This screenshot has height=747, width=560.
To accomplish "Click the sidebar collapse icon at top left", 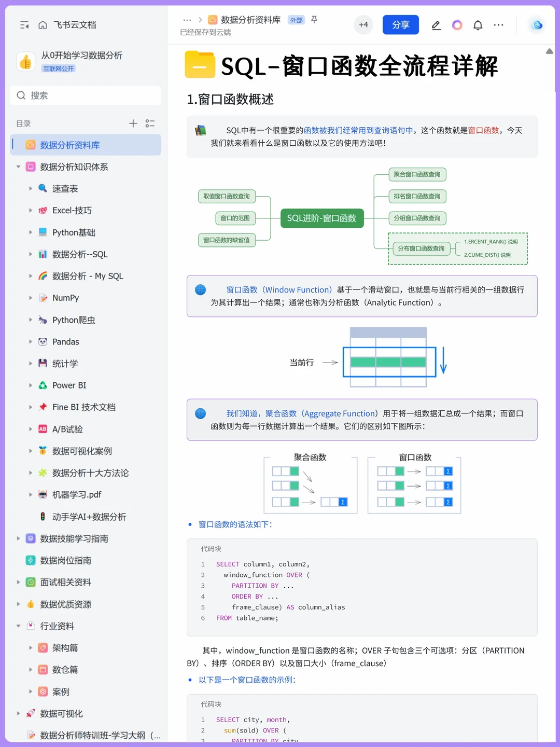I will click(x=24, y=24).
